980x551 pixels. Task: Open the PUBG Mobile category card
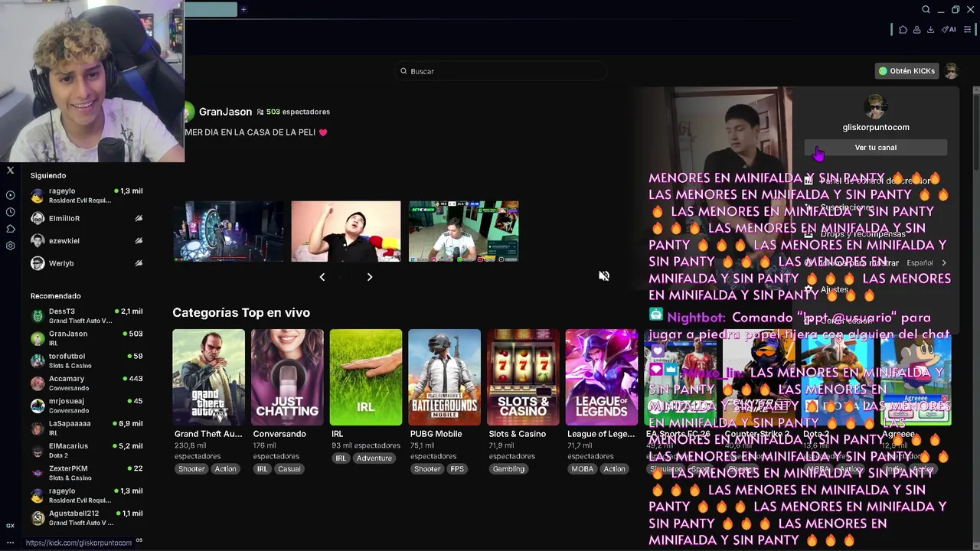pyautogui.click(x=444, y=377)
